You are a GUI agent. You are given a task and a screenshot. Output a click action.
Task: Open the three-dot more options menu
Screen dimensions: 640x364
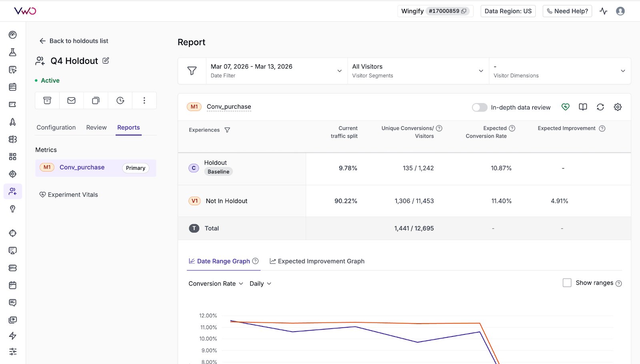pyautogui.click(x=144, y=101)
